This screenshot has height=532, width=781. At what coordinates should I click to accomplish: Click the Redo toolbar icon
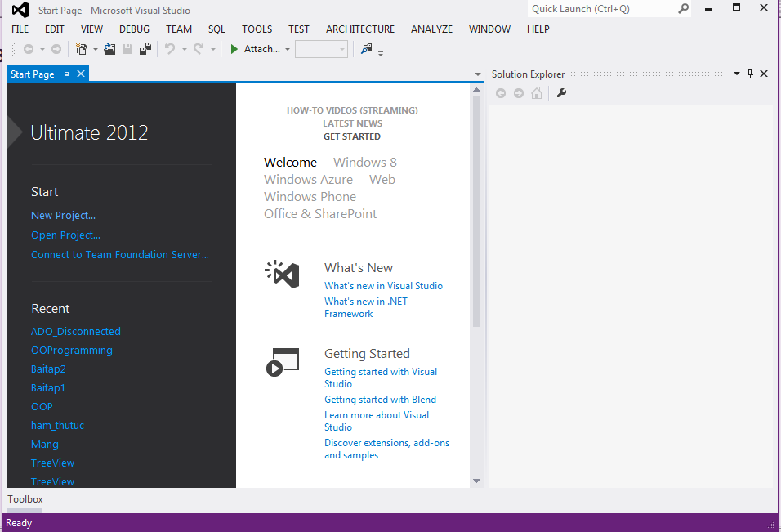click(199, 48)
